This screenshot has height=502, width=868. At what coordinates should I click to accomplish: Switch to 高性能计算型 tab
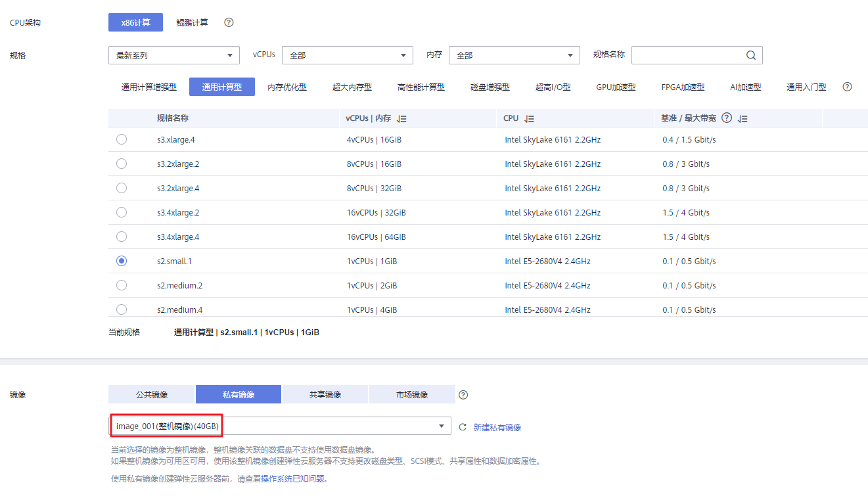[x=421, y=87]
